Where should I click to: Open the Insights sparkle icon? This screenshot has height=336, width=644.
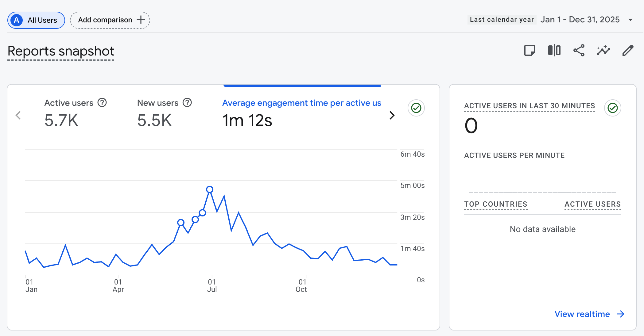click(x=603, y=50)
